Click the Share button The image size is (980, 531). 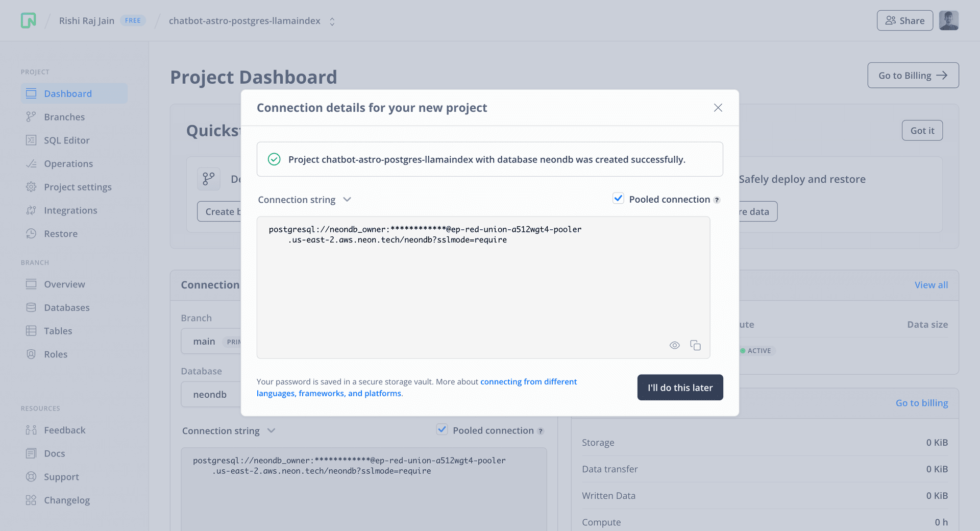click(904, 20)
